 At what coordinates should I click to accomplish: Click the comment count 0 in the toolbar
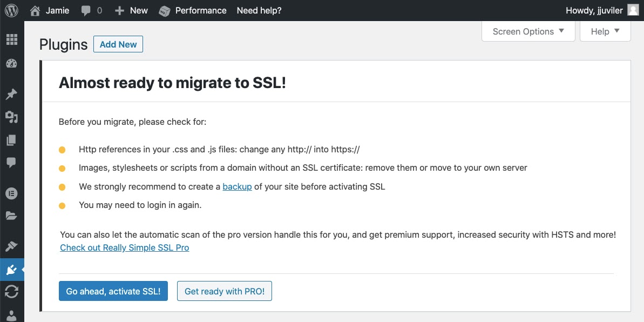pyautogui.click(x=99, y=11)
